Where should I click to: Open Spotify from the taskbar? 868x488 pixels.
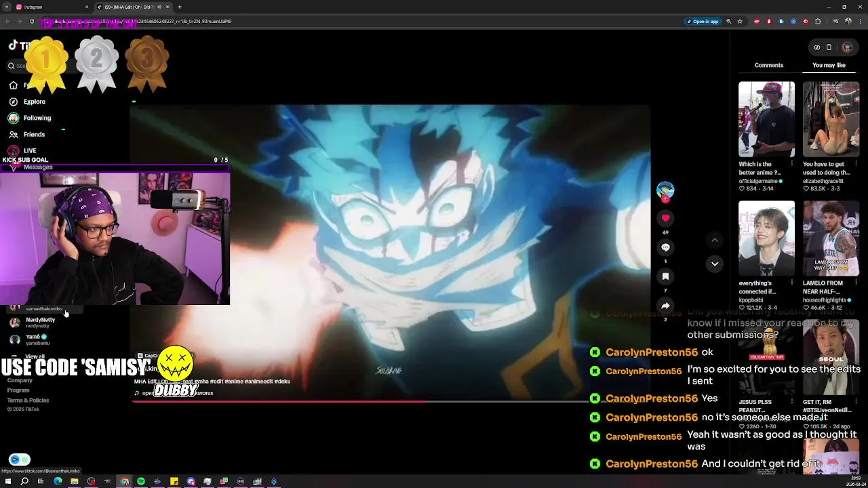[141, 481]
